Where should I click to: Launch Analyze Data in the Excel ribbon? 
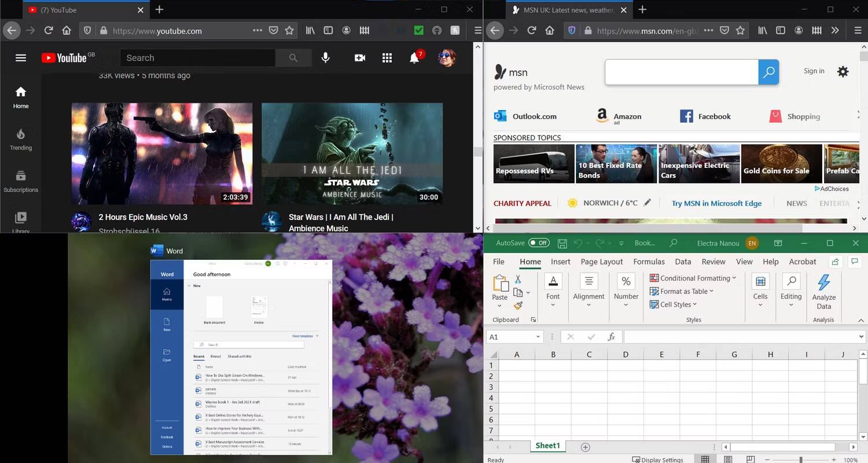pyautogui.click(x=824, y=291)
